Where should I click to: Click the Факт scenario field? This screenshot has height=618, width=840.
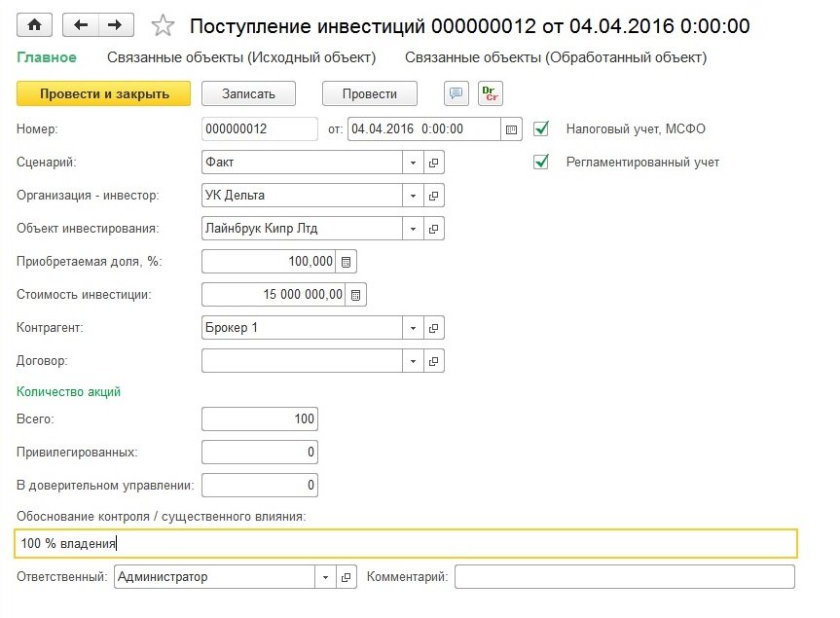tap(302, 163)
